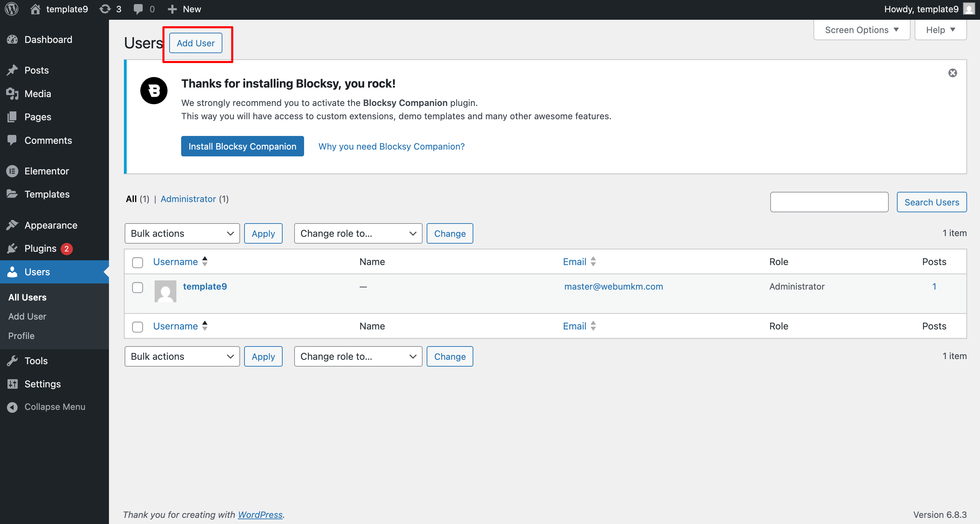Click the user search input field
Image resolution: width=980 pixels, height=524 pixels.
point(829,202)
